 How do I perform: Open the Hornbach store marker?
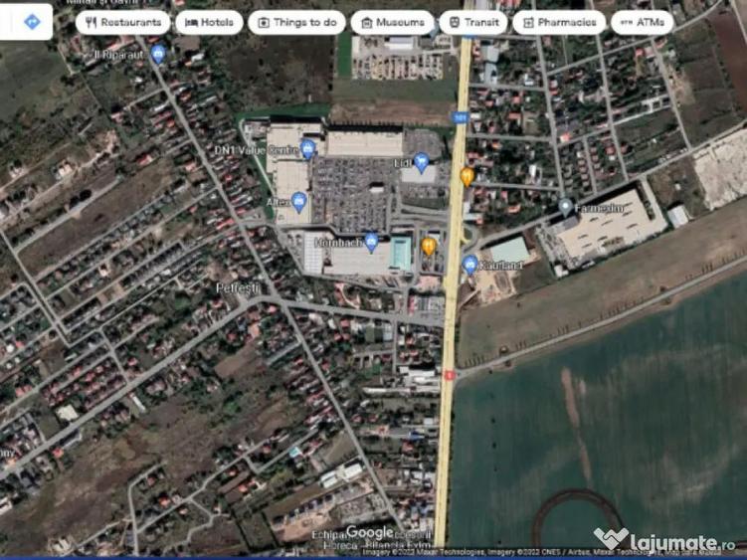[x=372, y=242]
